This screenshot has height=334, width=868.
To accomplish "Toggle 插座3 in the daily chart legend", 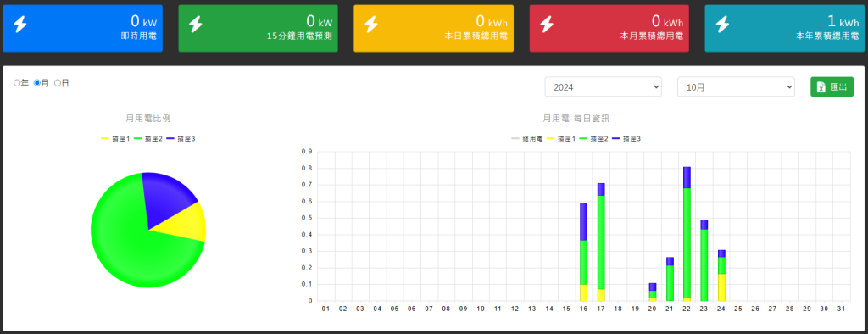I will click(x=626, y=138).
